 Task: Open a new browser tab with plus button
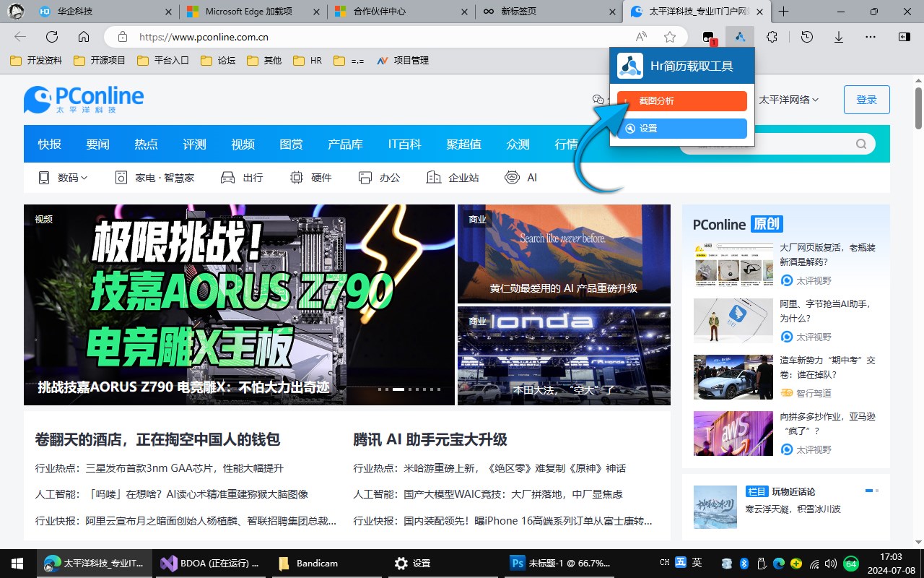coord(783,12)
